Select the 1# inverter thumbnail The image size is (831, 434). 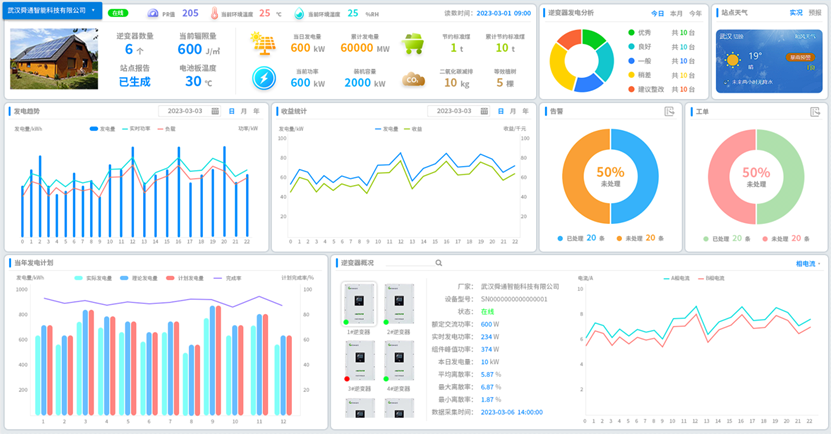point(357,304)
